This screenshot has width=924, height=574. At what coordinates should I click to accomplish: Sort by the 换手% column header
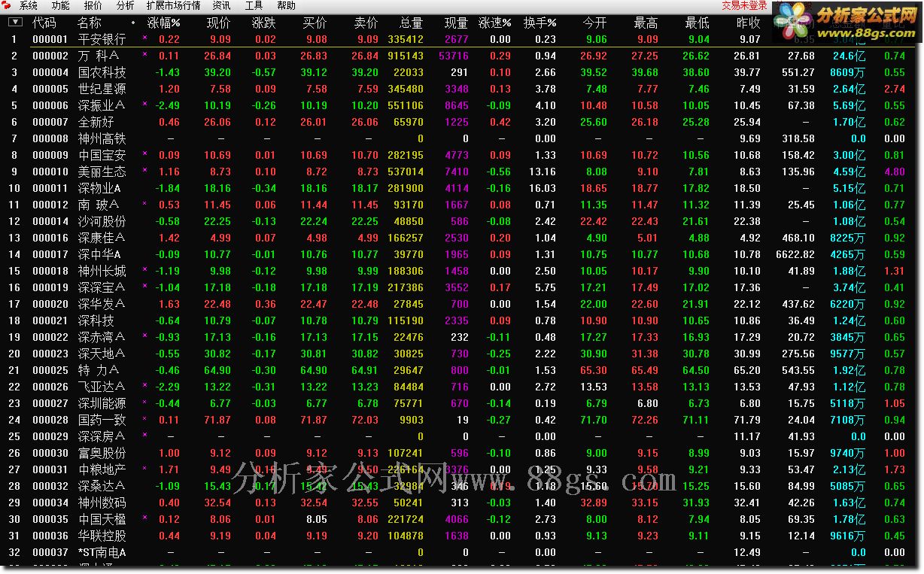(540, 23)
